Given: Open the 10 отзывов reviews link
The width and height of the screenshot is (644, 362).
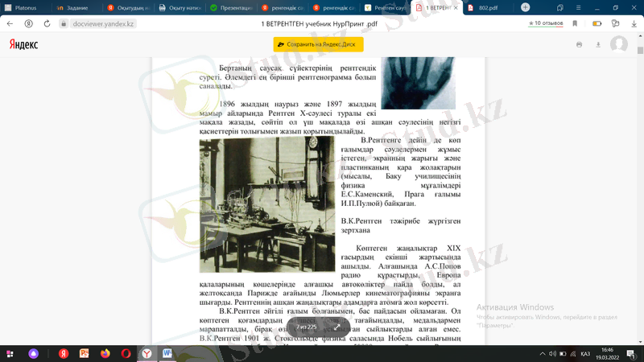Looking at the screenshot, I should click(x=545, y=24).
